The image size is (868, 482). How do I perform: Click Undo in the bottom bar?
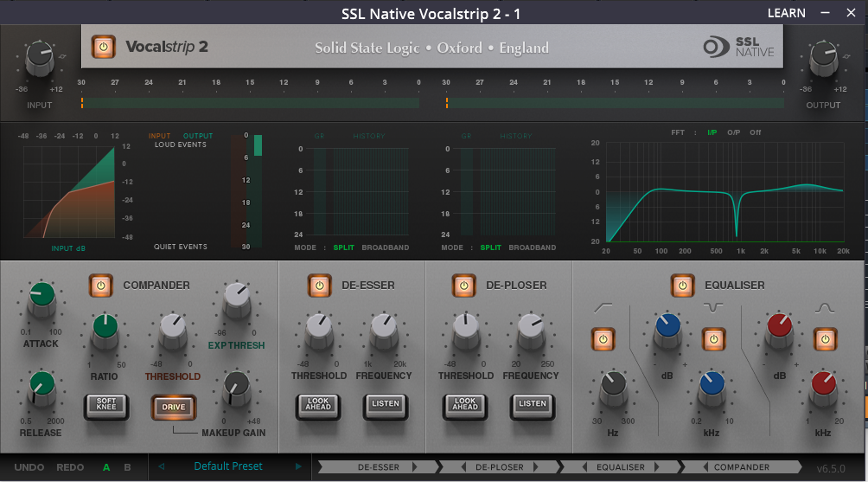[29, 467]
